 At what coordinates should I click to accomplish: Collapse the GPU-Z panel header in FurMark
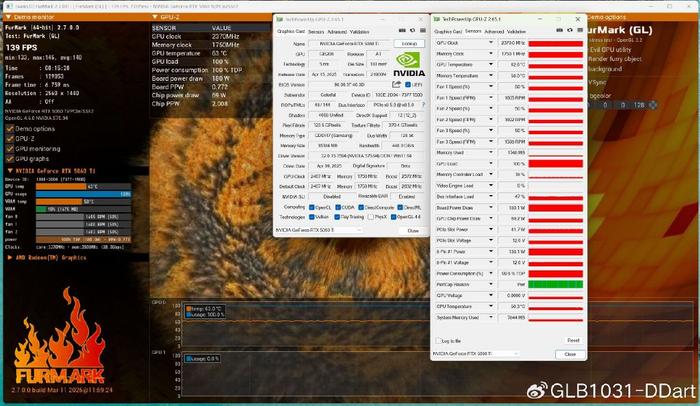[155, 17]
